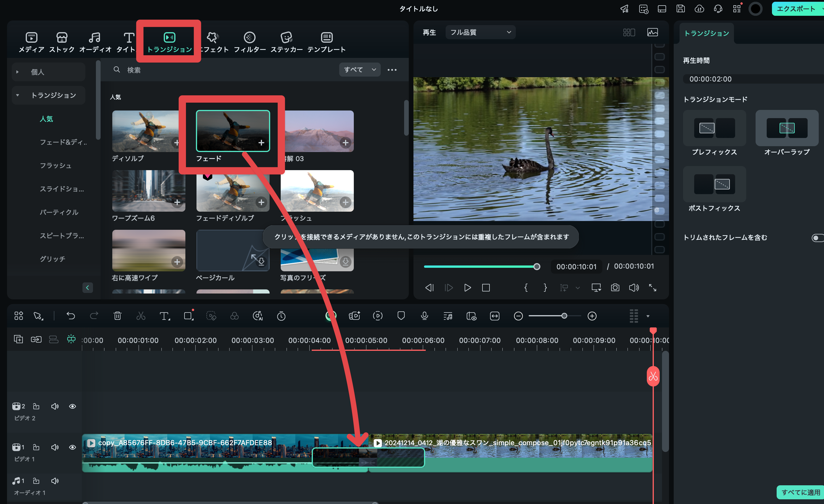Image resolution: width=824 pixels, height=504 pixels.
Task: Collapse the sidebar with the left chevron
Action: click(x=88, y=287)
